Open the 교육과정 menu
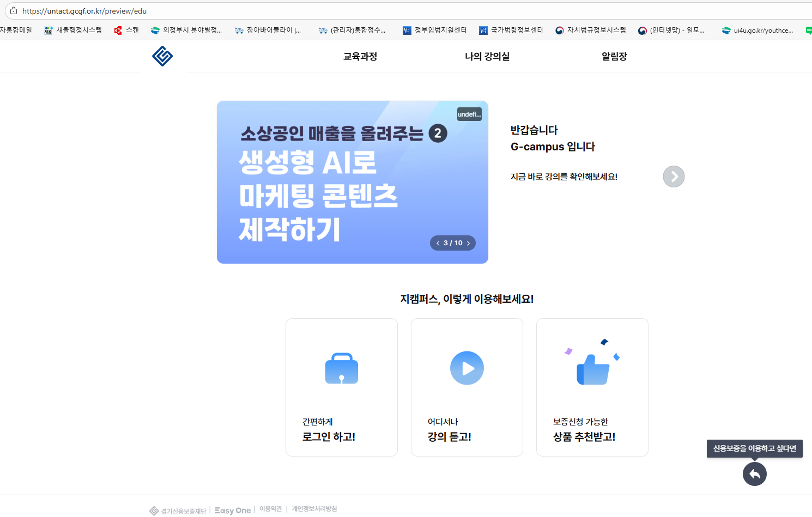The height and width of the screenshot is (517, 812). [x=360, y=56]
